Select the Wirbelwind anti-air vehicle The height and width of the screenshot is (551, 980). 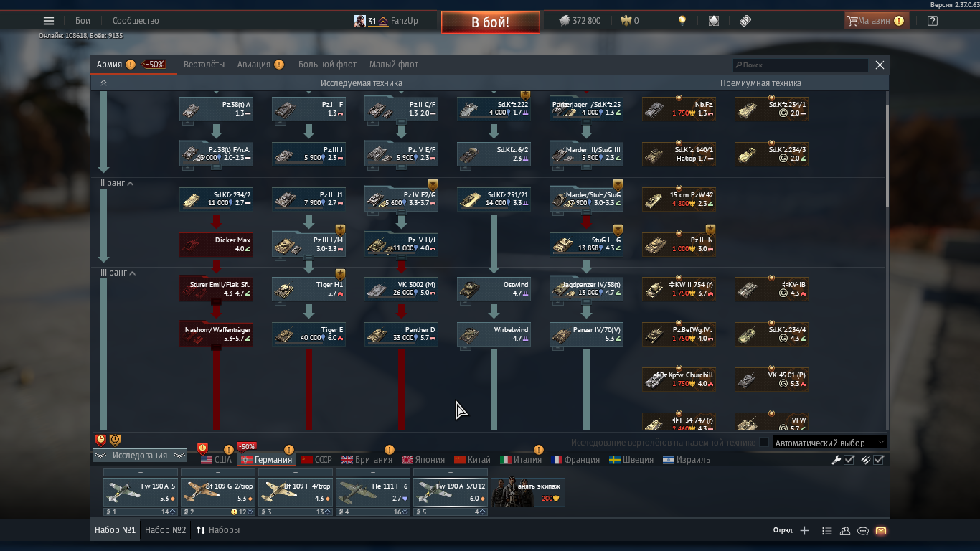pyautogui.click(x=494, y=334)
